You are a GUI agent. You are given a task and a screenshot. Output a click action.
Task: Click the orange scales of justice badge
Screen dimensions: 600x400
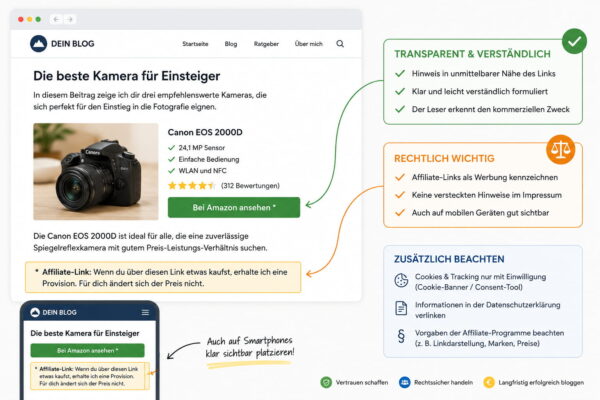[561, 149]
